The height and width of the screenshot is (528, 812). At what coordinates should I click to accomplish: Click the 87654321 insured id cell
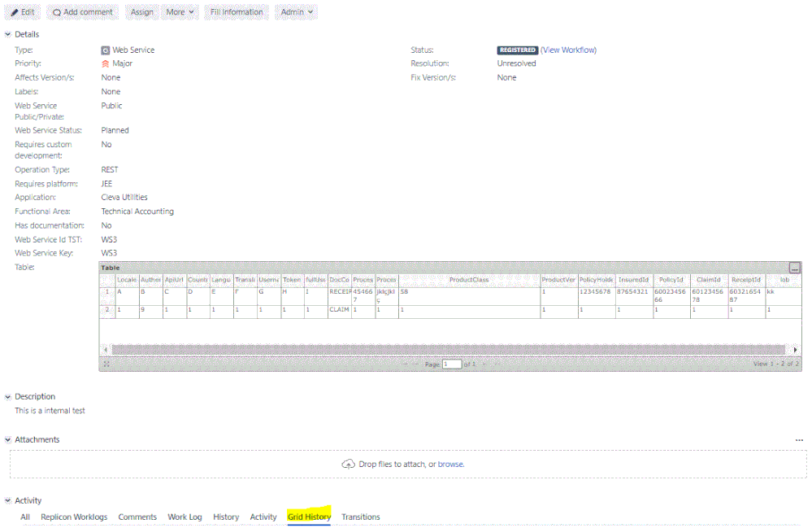point(634,296)
